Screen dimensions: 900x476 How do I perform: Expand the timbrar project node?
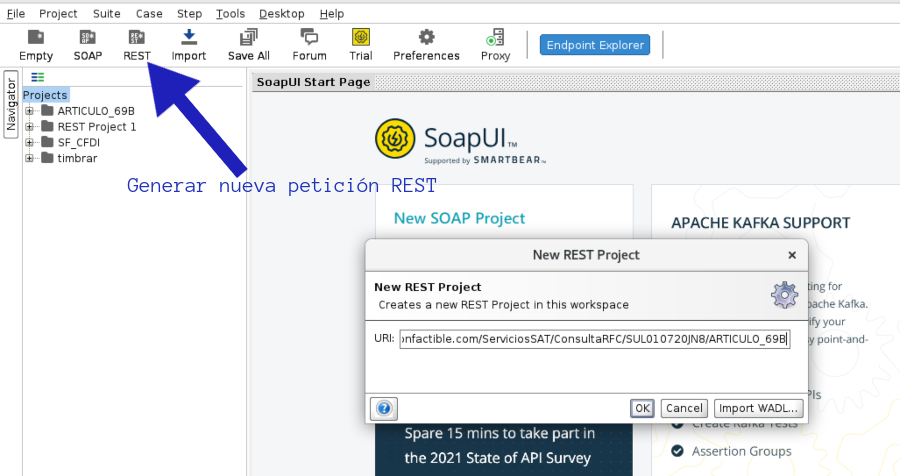point(29,158)
